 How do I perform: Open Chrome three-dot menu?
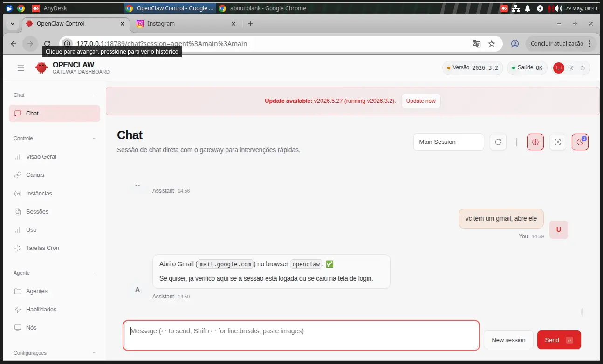(589, 44)
